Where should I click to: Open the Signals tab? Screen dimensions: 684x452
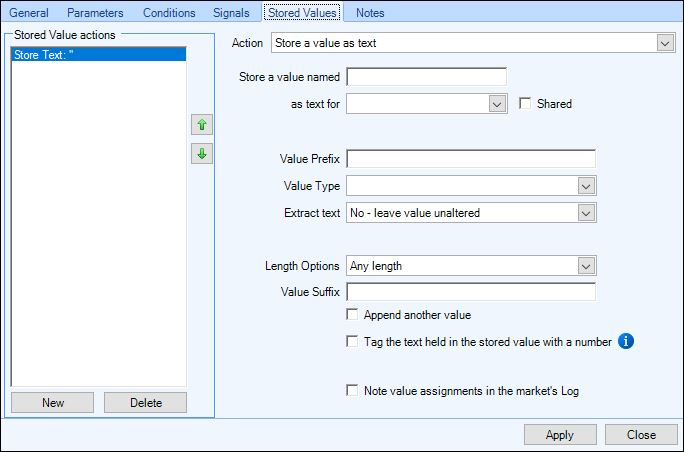tap(231, 13)
